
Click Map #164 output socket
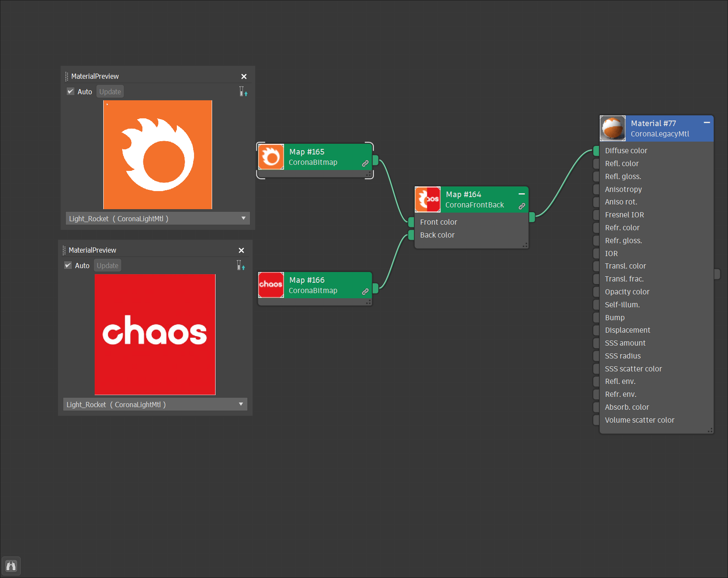point(532,217)
